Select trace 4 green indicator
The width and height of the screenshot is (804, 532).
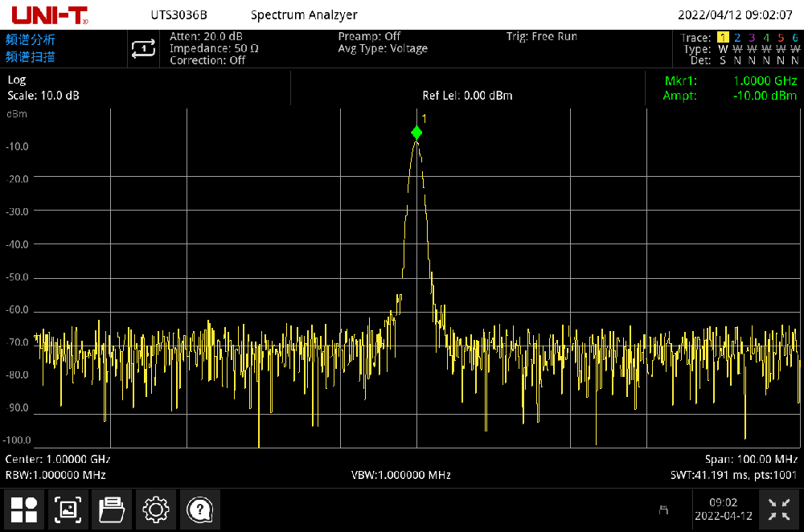[x=766, y=38]
